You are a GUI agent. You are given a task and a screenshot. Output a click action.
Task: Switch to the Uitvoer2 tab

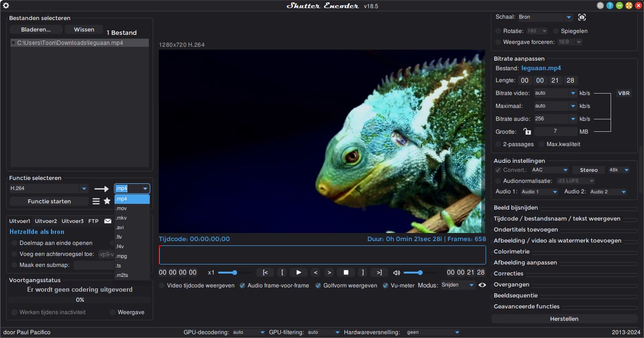46,221
